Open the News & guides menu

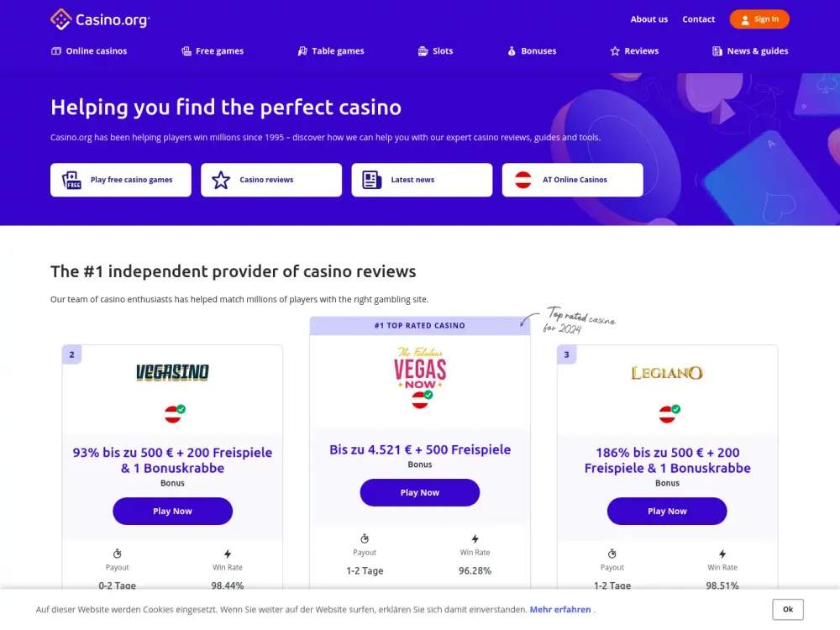click(x=749, y=50)
